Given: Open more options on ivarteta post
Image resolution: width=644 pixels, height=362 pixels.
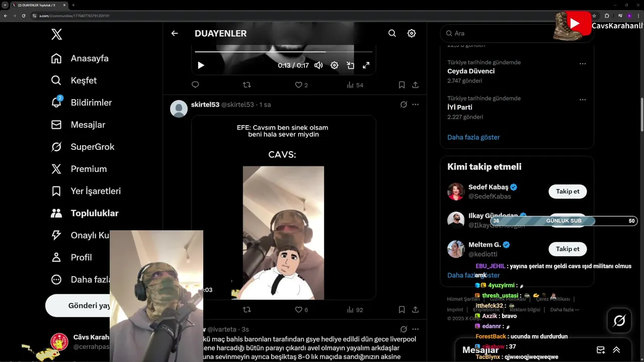Looking at the screenshot, I should [x=416, y=329].
